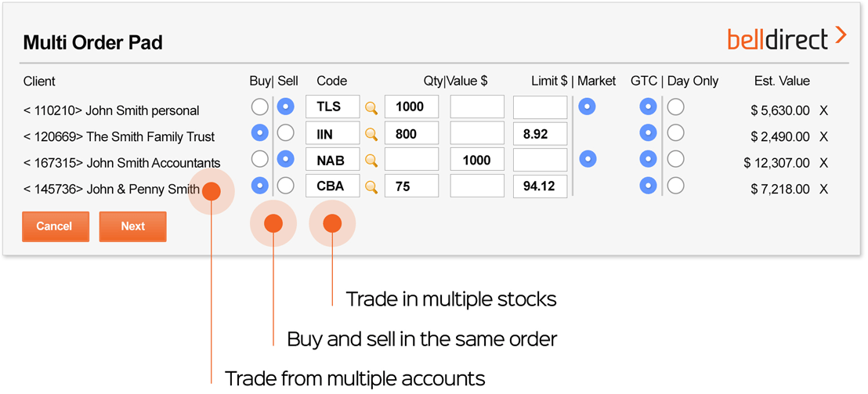
Task: Choose Day Only for the CBA order
Action: [675, 186]
